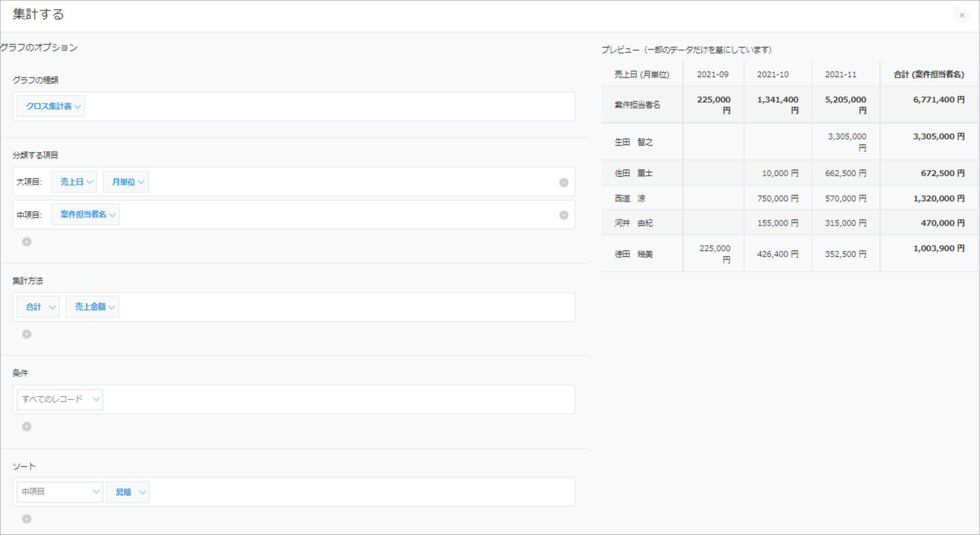Open the 月単位 period dropdown
This screenshot has width=980, height=535.
(126, 182)
